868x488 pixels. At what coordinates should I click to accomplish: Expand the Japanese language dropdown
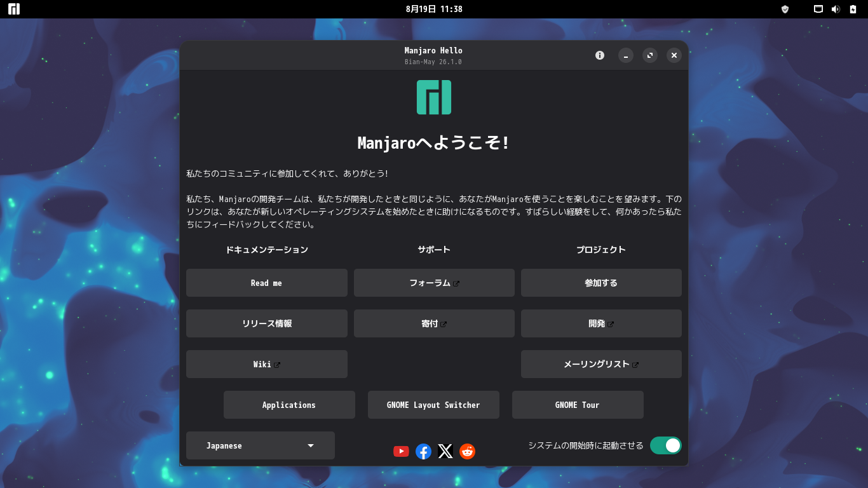(x=261, y=445)
